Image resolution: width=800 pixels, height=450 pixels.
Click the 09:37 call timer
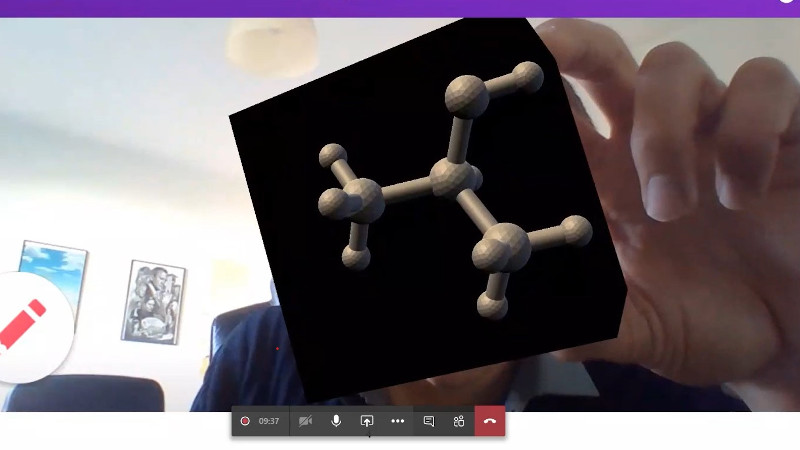click(x=268, y=421)
